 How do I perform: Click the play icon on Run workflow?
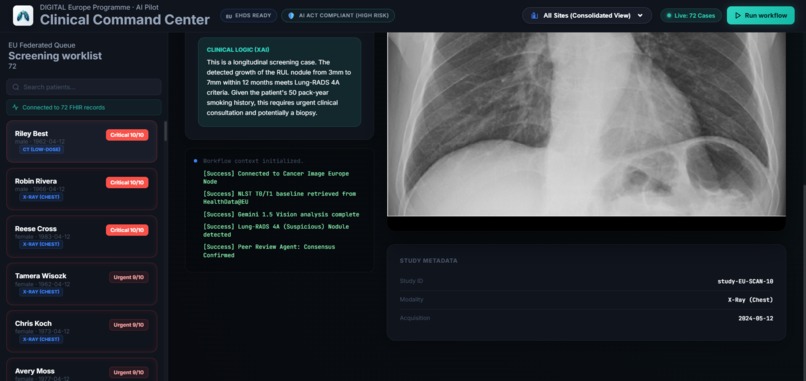738,15
